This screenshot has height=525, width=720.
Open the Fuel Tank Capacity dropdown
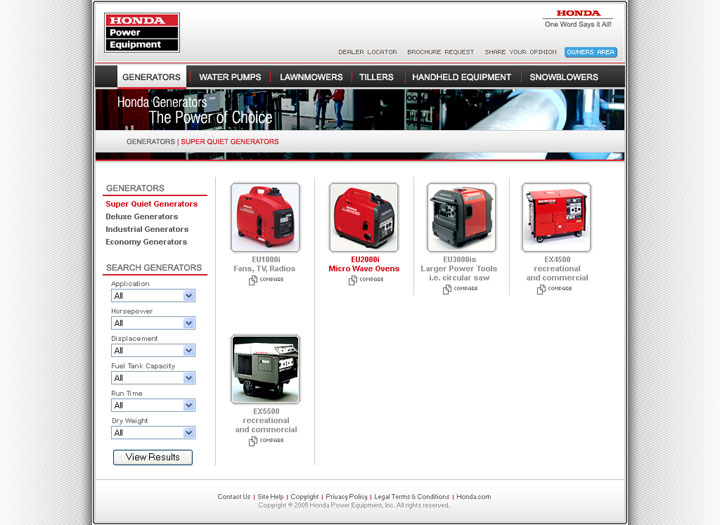tap(153, 378)
